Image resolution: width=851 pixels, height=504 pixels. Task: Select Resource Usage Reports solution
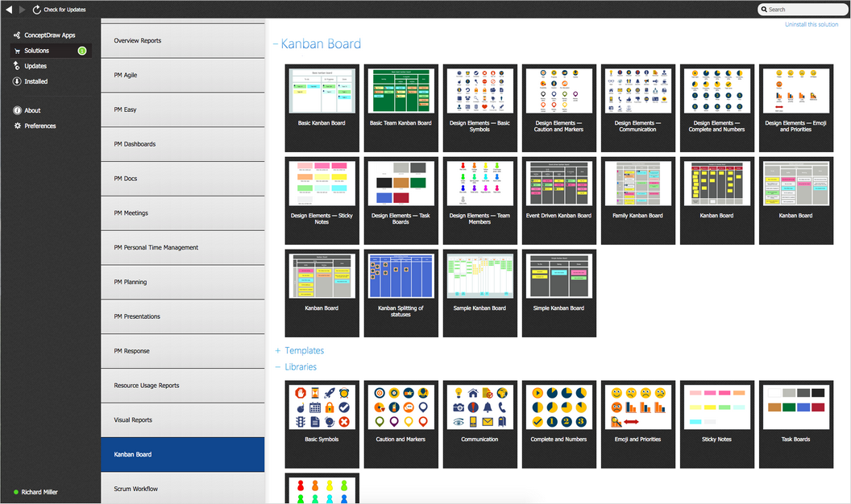pos(183,386)
